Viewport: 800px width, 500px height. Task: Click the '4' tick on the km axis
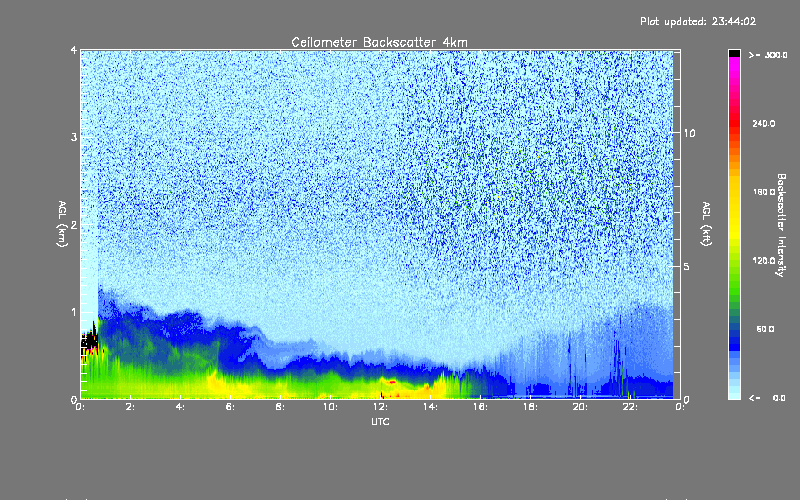coord(74,50)
